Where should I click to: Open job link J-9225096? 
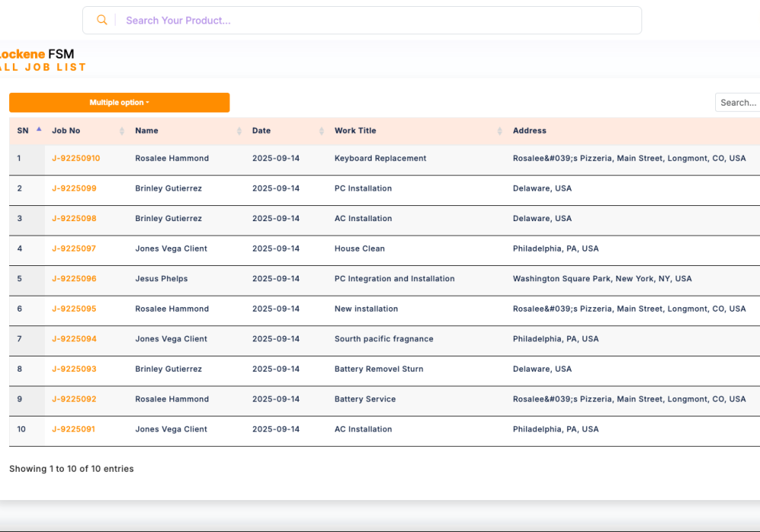74,279
